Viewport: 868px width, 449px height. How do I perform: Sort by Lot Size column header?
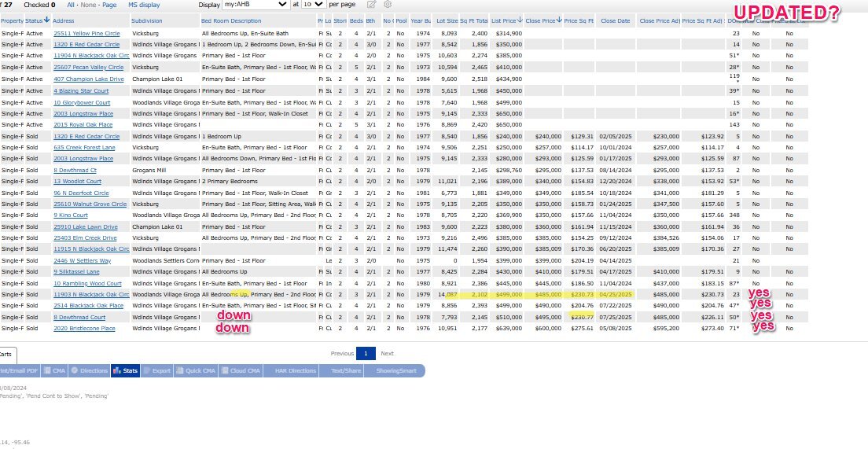(447, 21)
